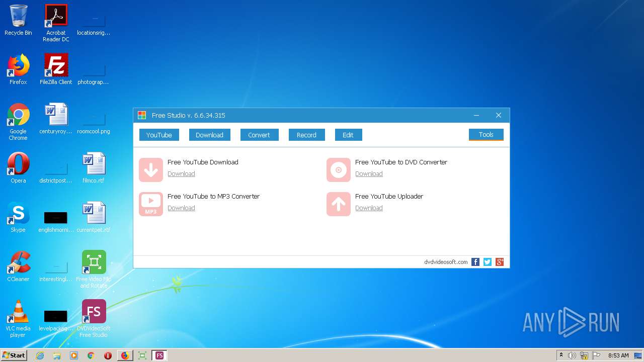This screenshot has width=644, height=362.
Task: Click Download link under Free YouTube Uploader
Action: click(x=369, y=208)
